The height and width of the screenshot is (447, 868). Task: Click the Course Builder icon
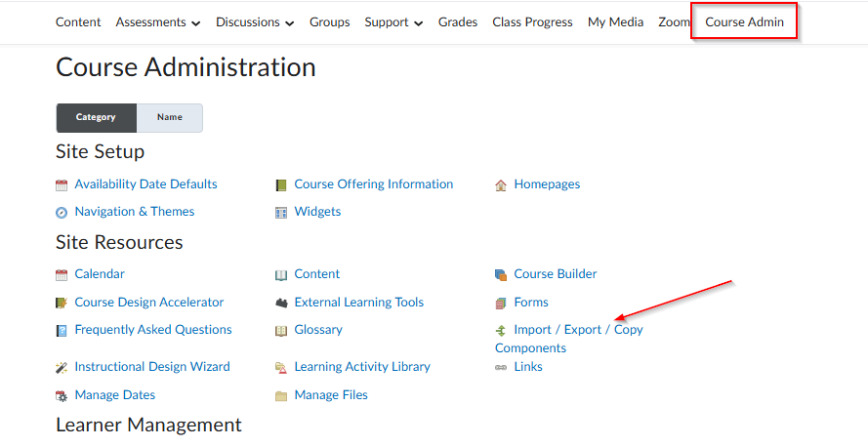tap(501, 275)
